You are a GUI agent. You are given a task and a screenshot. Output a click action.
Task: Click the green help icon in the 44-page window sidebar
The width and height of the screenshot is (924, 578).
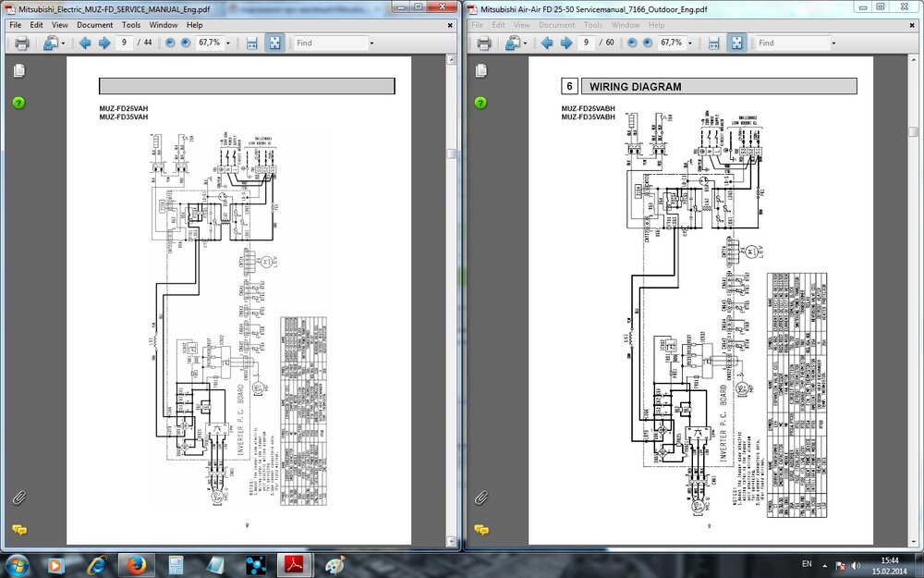tap(18, 102)
